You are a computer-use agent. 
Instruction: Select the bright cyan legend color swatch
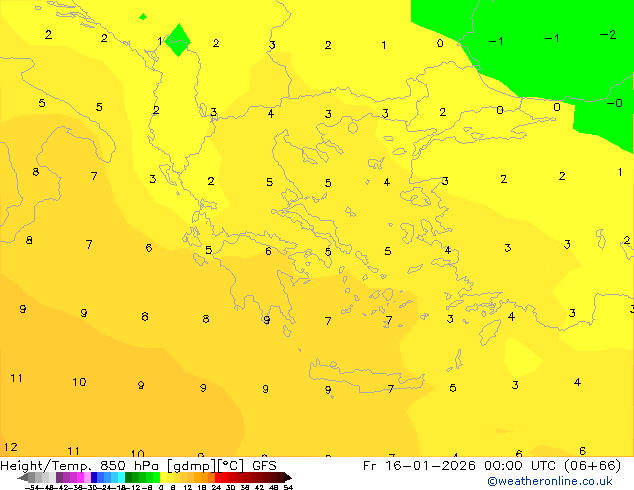point(121,477)
